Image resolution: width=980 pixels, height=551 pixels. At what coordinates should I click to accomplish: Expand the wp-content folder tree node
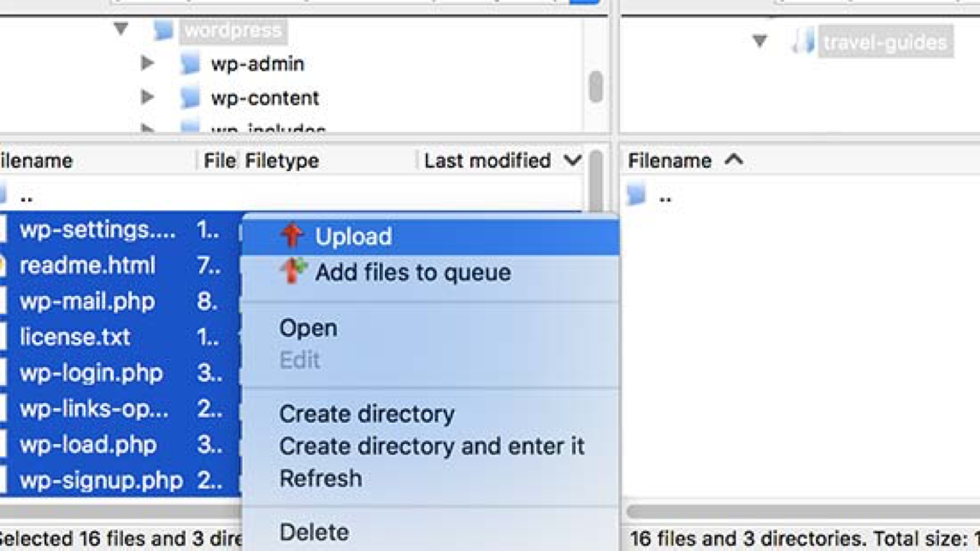coord(147,98)
